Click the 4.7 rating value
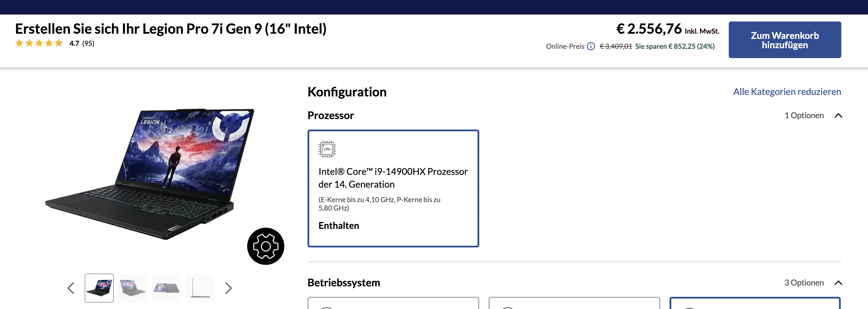868x309 pixels. 74,43
